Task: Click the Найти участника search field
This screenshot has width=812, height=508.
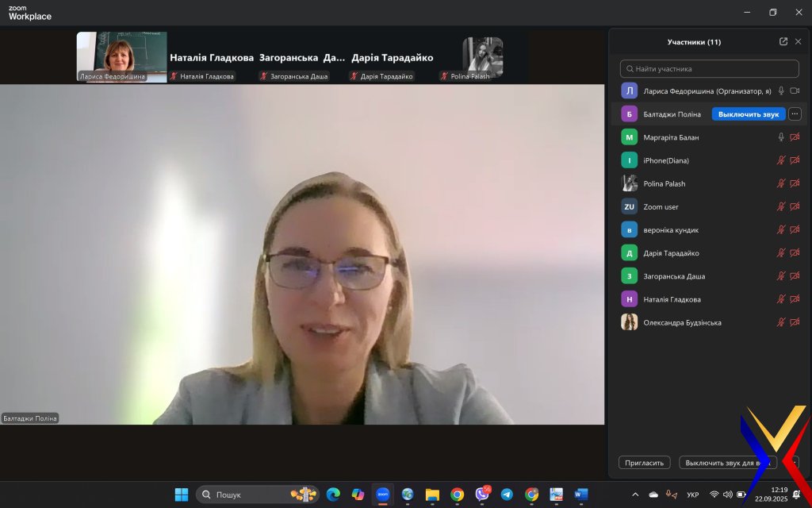Action: (710, 69)
